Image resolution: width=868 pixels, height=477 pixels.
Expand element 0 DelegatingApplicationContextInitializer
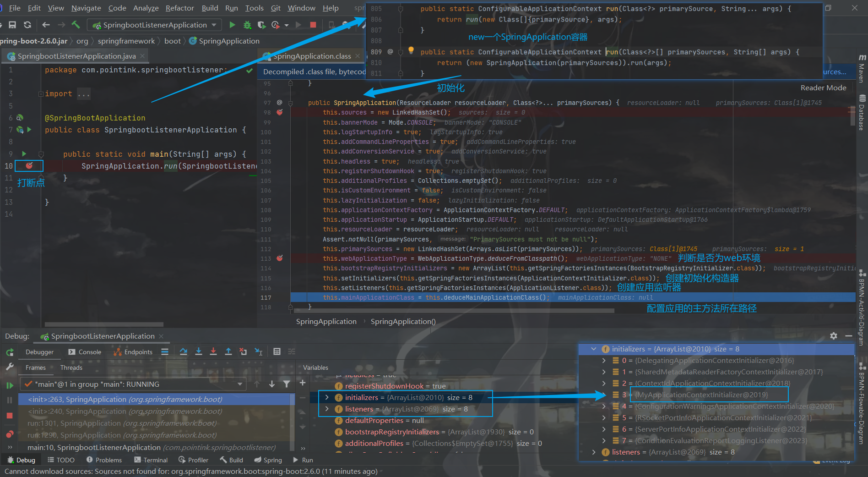point(604,361)
